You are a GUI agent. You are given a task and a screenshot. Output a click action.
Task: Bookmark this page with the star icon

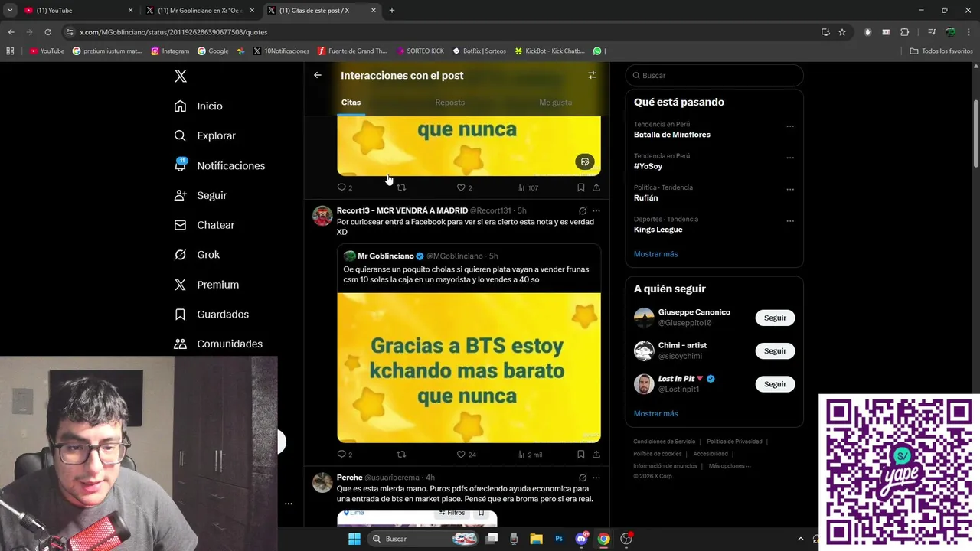tap(842, 32)
